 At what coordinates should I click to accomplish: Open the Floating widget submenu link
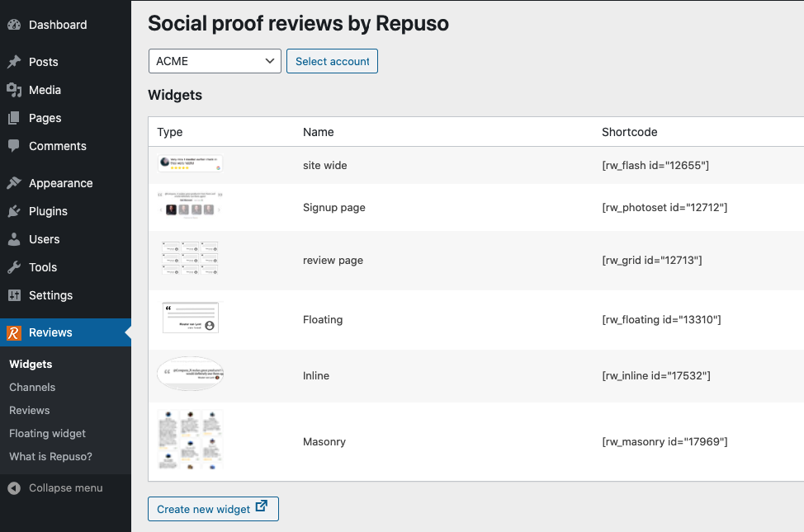click(x=47, y=434)
